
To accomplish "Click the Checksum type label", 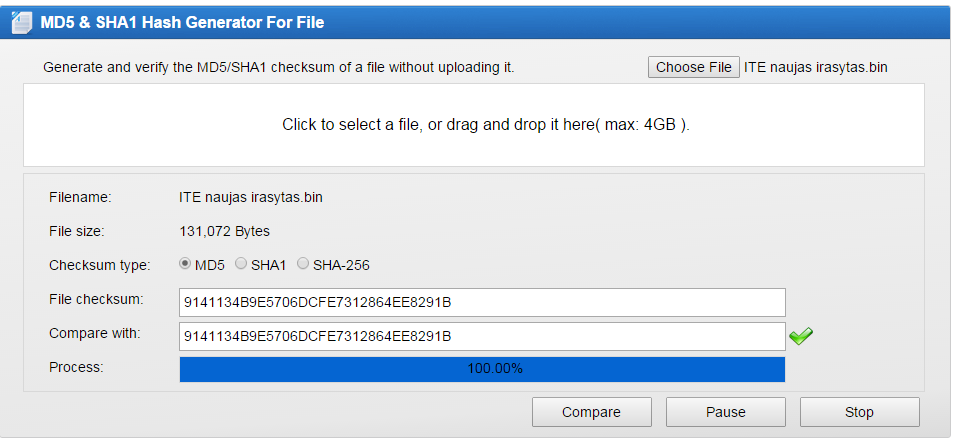I will pos(100,266).
